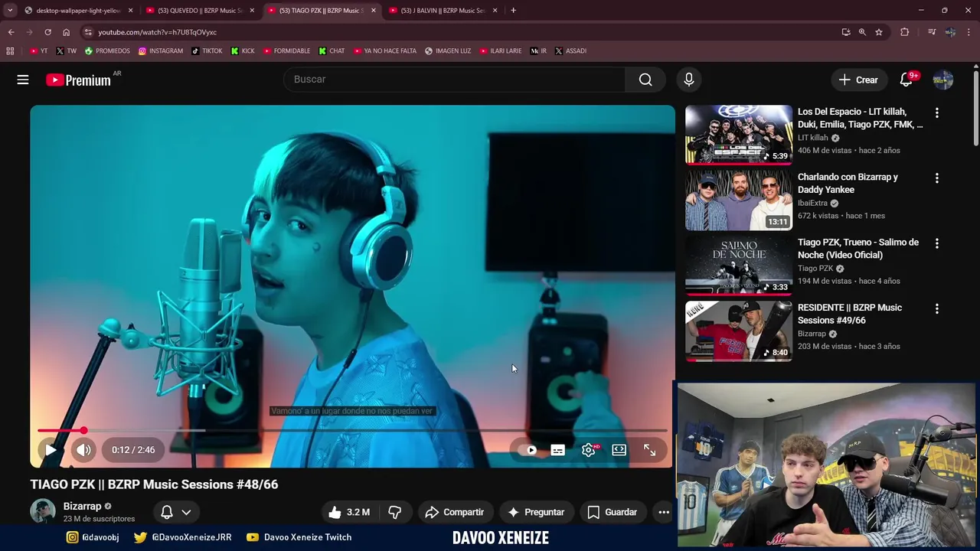Click the Compartir share button
The height and width of the screenshot is (551, 980).
click(455, 512)
